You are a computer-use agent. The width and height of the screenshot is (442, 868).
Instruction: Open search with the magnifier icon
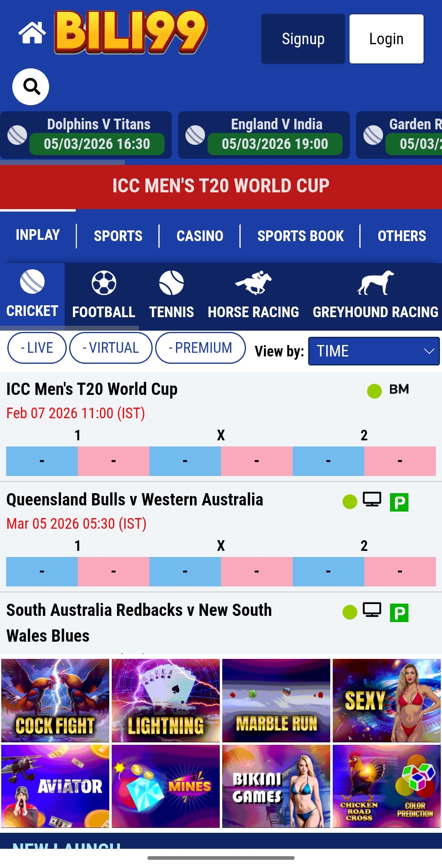31,87
